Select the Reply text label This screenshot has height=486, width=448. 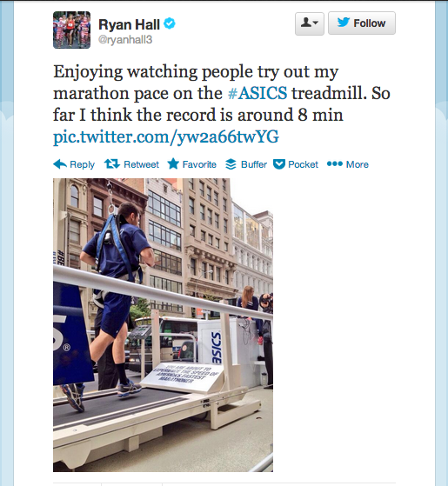[x=82, y=164]
